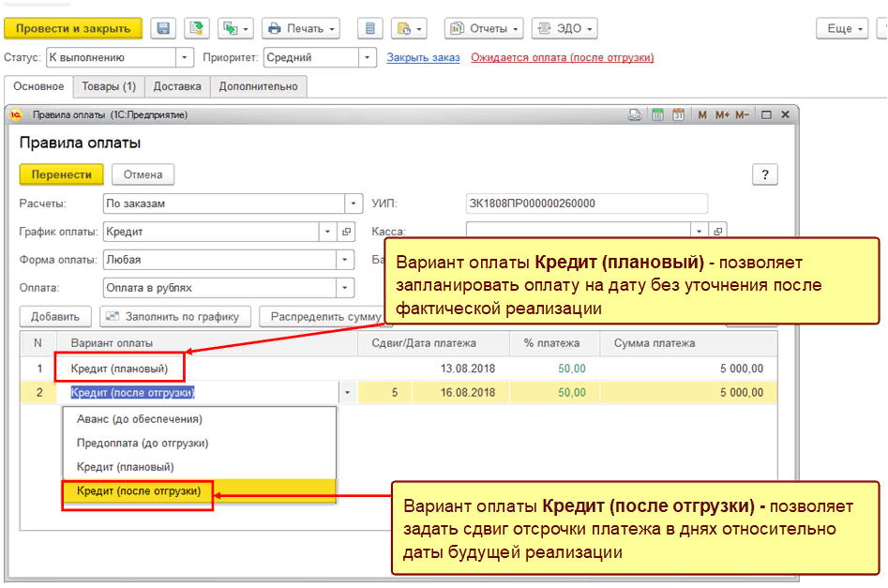
Task: Open the Печать dropdown menu
Action: coord(300,29)
